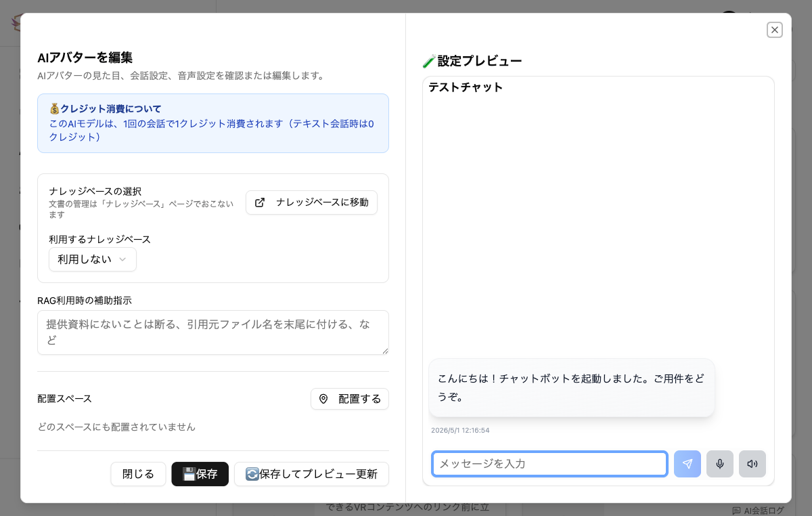
Task: Focus the RAG利用時の補助指示 text area
Action: [213, 332]
